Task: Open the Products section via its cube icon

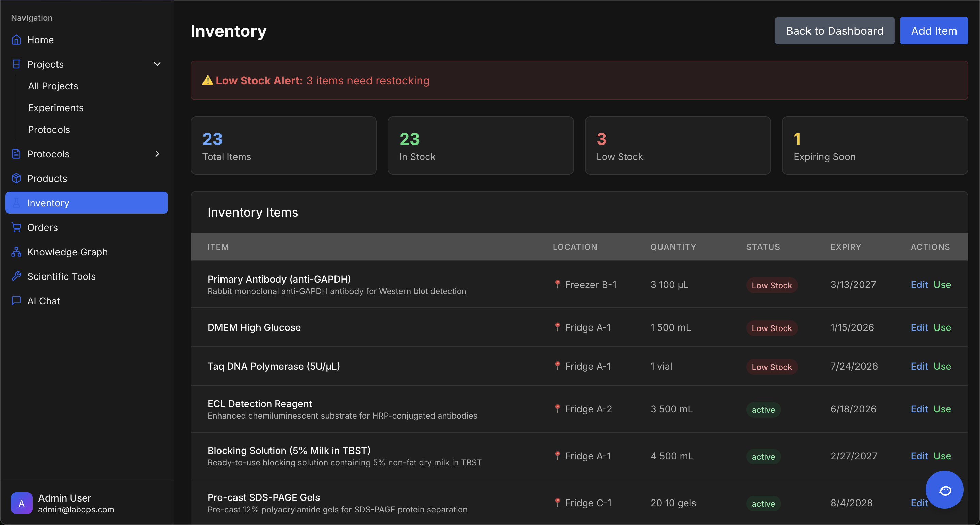Action: click(16, 178)
